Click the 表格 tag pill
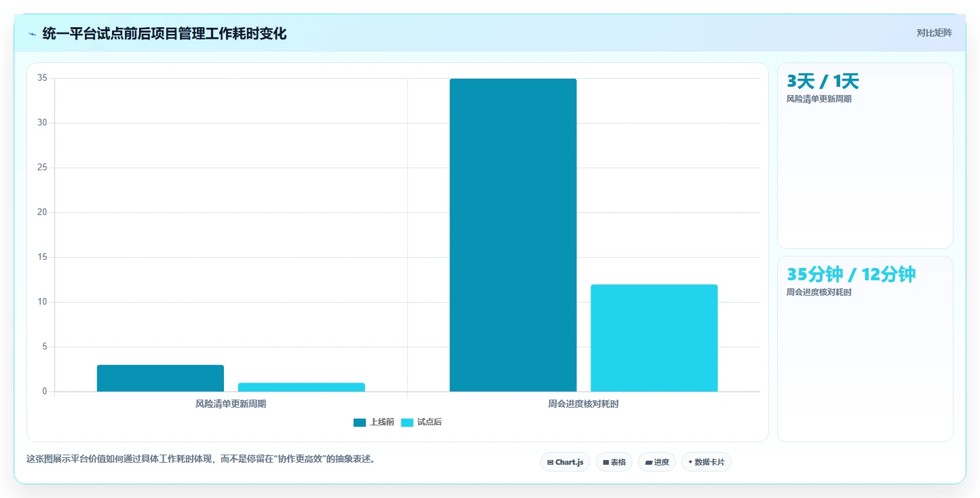Image resolution: width=980 pixels, height=498 pixels. (x=614, y=462)
